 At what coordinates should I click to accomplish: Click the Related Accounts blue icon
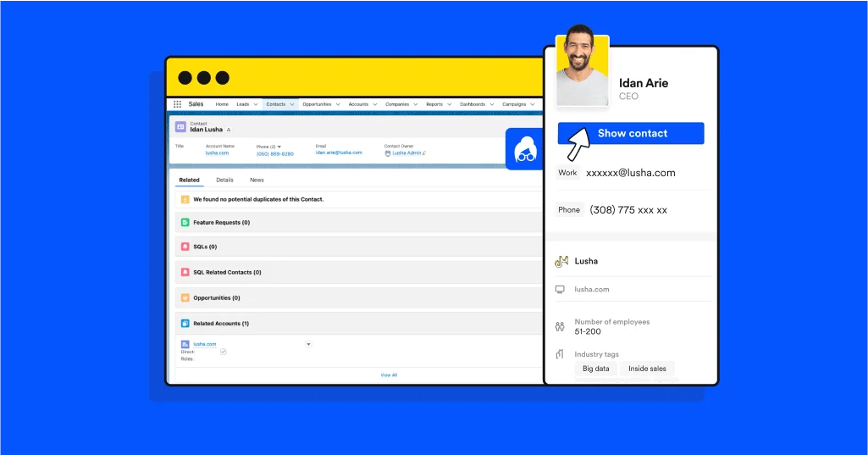[185, 323]
